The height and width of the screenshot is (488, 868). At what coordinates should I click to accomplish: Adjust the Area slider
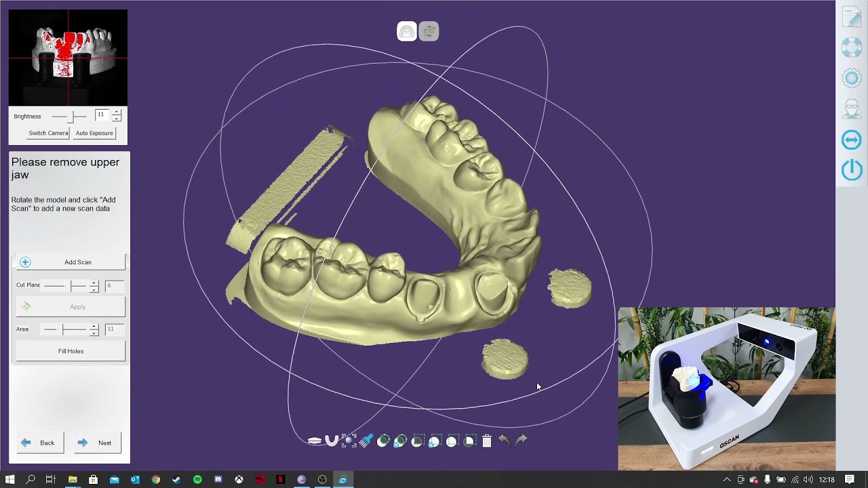tap(65, 329)
